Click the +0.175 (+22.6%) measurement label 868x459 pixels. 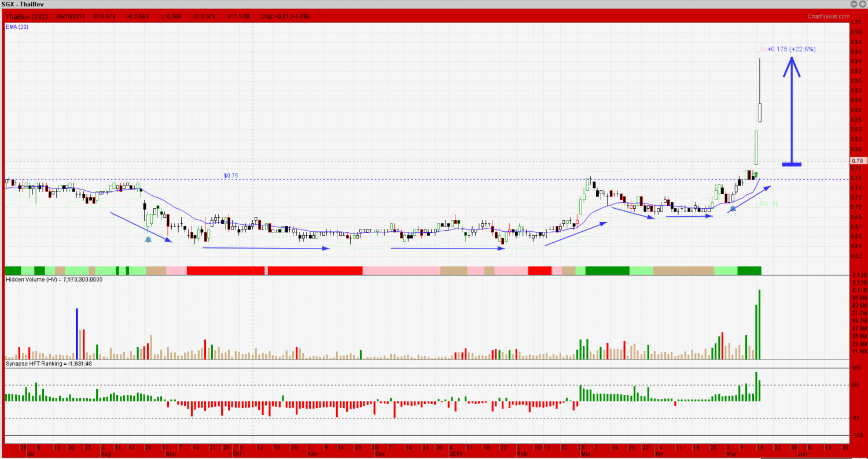(x=791, y=49)
